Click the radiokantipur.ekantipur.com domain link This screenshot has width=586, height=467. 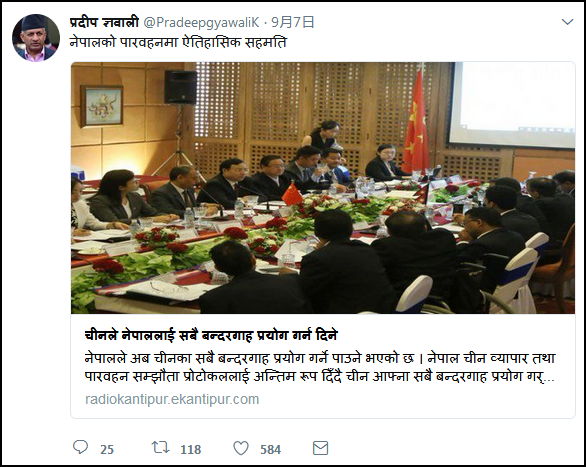point(172,399)
